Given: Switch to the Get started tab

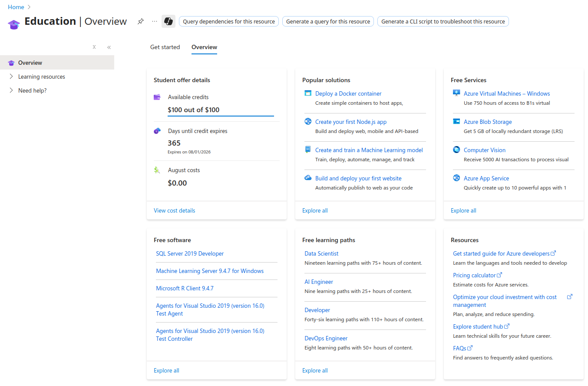Looking at the screenshot, I should tap(165, 47).
